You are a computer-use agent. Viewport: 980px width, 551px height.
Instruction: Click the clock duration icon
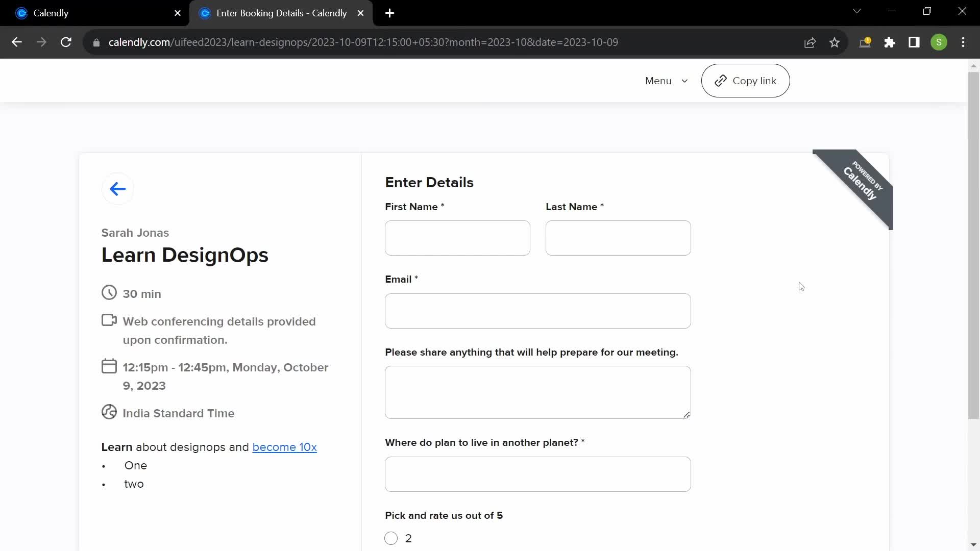click(x=109, y=293)
